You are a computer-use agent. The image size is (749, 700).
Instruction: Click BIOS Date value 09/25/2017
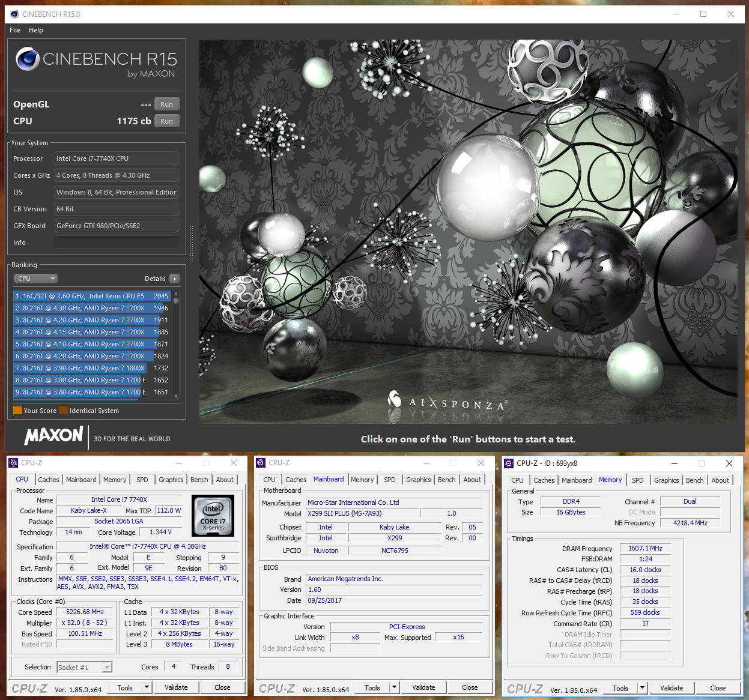point(394,600)
